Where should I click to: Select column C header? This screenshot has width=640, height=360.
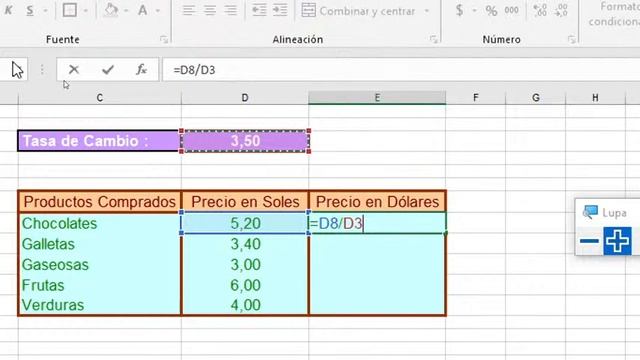click(x=100, y=98)
